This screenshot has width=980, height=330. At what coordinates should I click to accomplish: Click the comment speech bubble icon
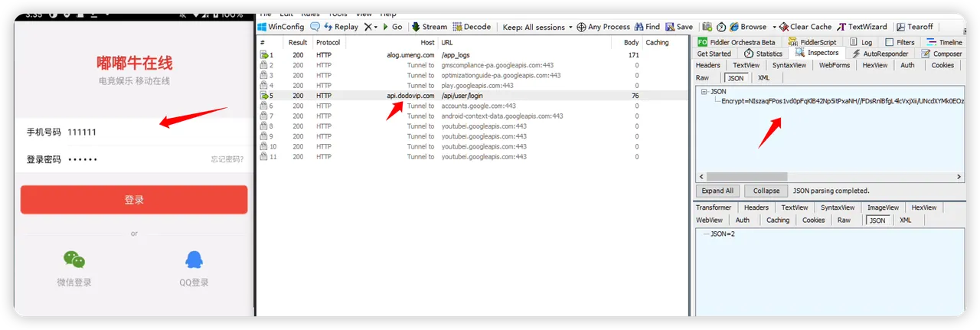point(315,27)
